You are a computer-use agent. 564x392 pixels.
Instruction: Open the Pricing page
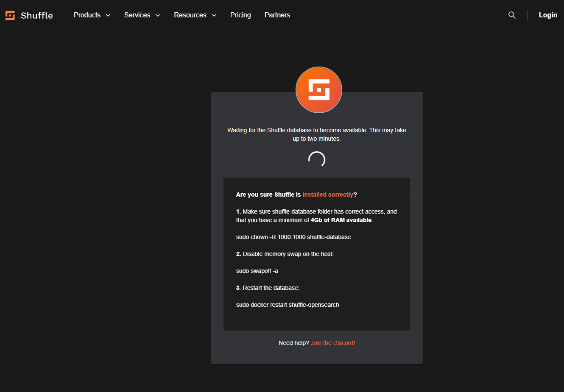coord(240,15)
